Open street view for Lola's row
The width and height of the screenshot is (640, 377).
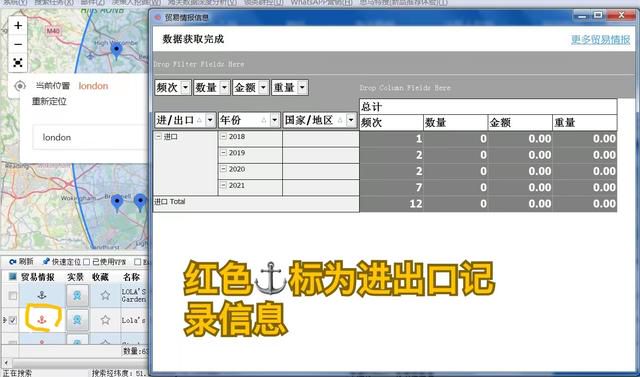[x=77, y=320]
